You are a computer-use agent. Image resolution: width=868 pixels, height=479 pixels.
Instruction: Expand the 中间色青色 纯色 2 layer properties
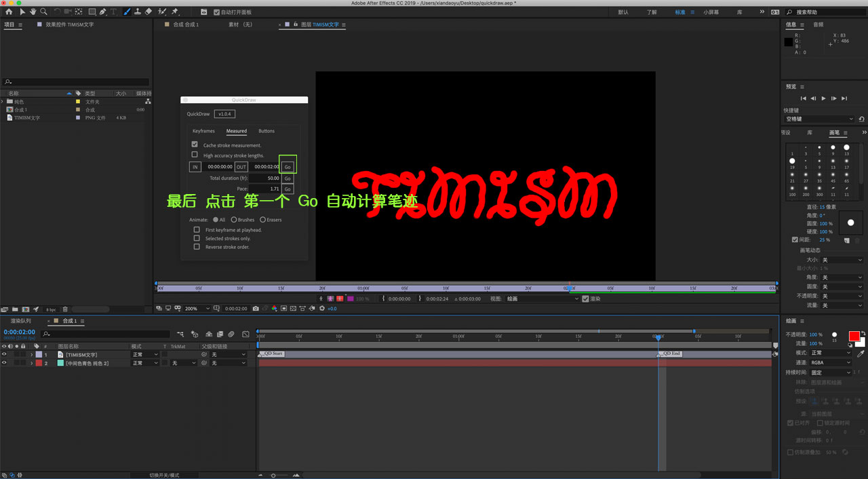[x=31, y=363]
